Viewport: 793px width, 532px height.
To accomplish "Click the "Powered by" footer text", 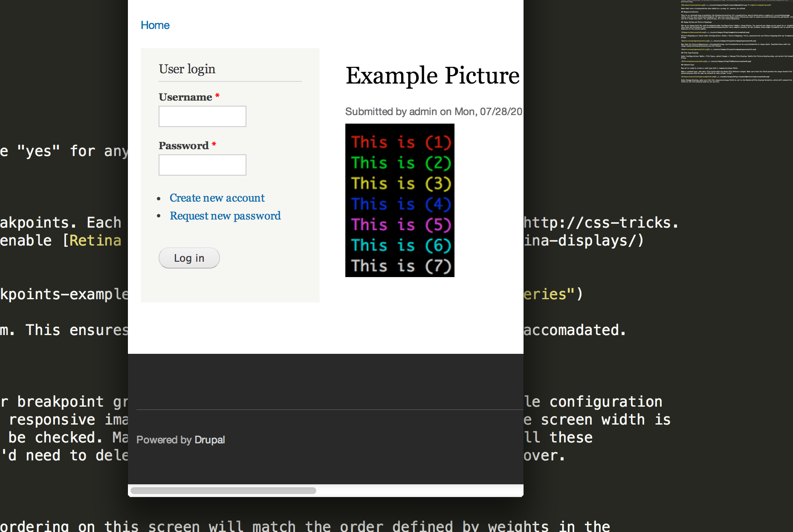I will (x=164, y=440).
